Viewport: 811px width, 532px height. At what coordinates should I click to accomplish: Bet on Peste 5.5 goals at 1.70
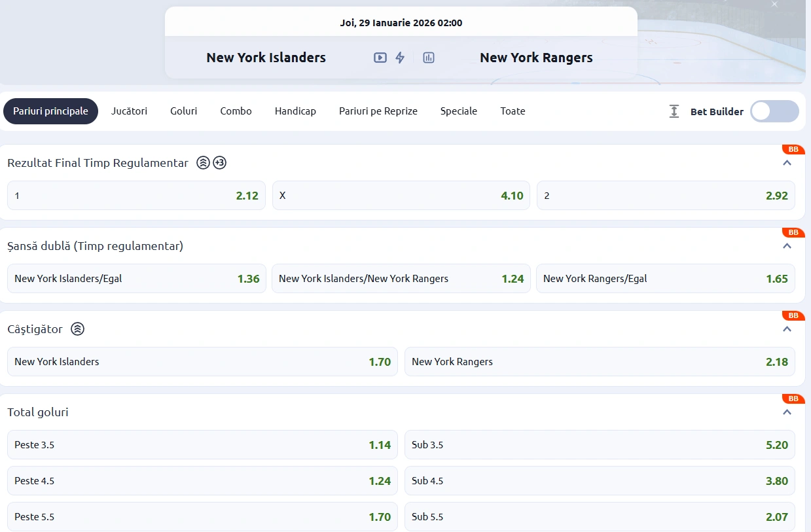(202, 516)
